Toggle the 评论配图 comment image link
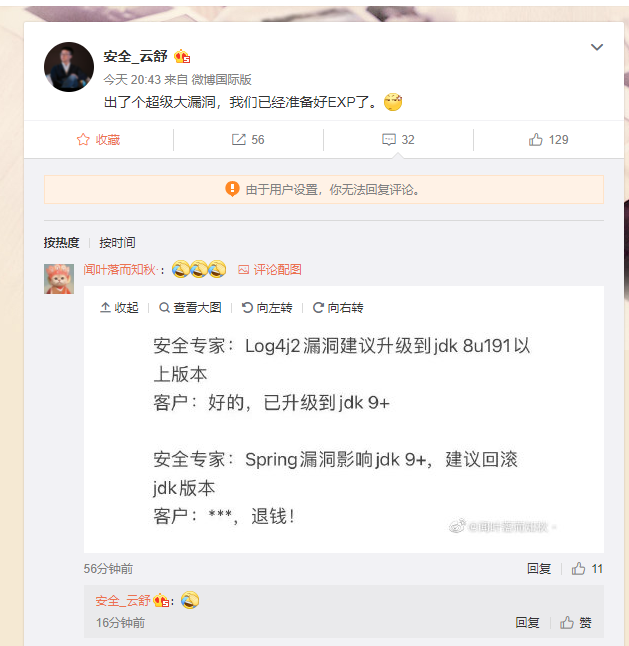The width and height of the screenshot is (629, 646). [x=270, y=269]
